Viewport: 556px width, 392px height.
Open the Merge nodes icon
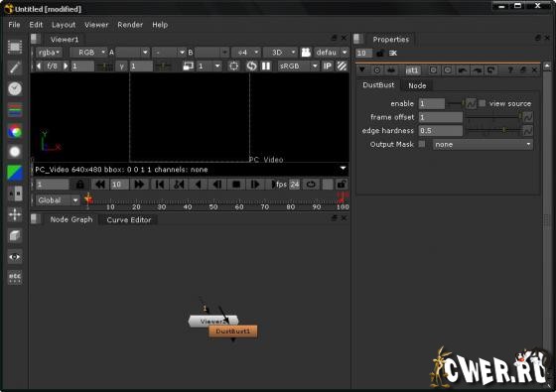[x=15, y=194]
